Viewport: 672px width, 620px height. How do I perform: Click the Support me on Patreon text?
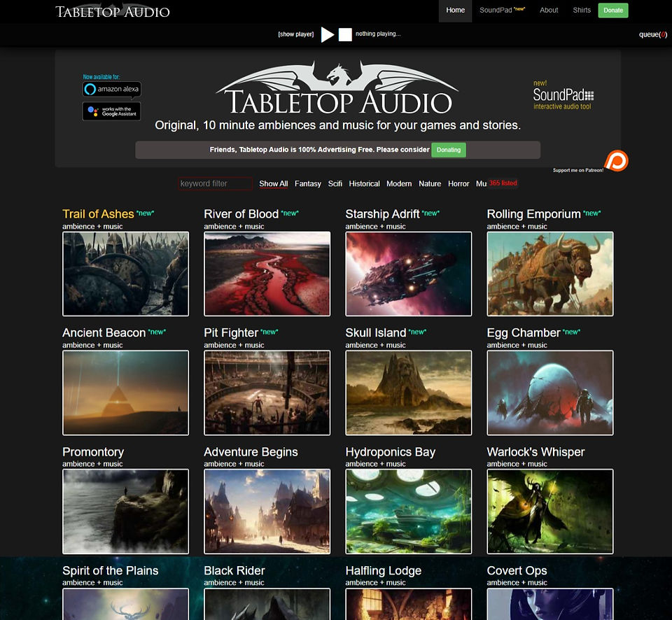577,170
